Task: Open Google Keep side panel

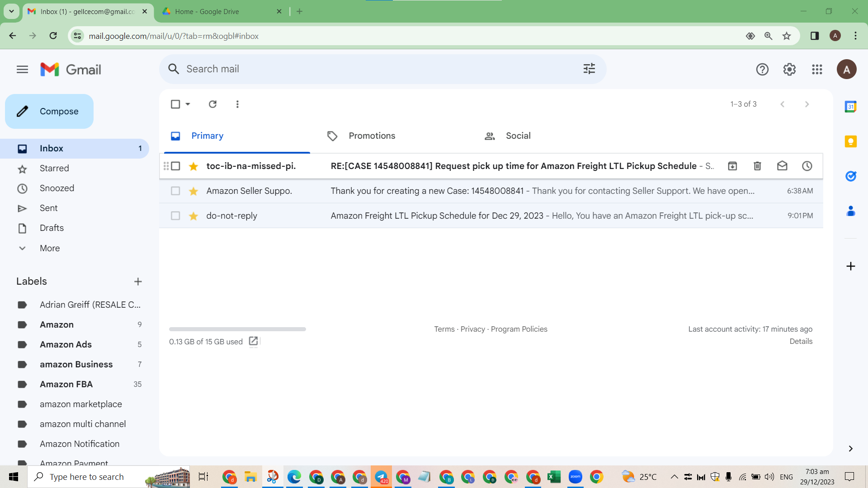Action: coord(850,141)
